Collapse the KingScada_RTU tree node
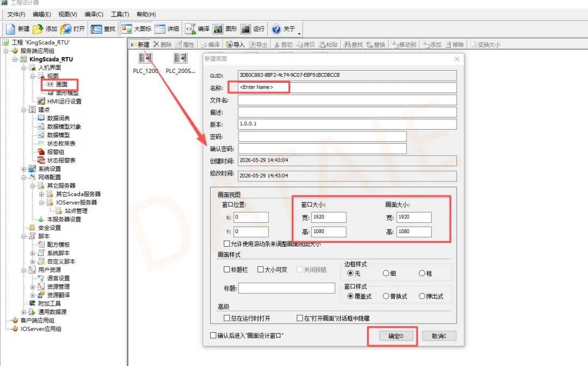588x366 pixels. (15, 59)
